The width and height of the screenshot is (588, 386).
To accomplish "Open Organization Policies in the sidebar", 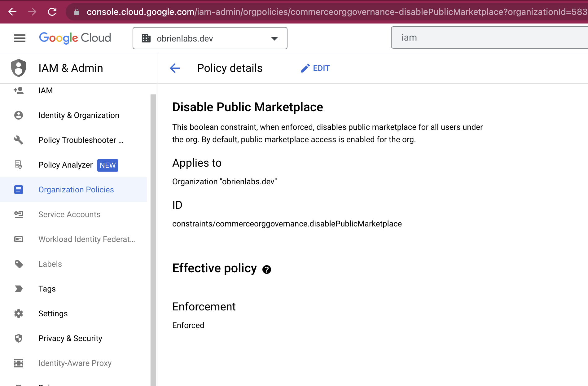I will click(x=76, y=189).
